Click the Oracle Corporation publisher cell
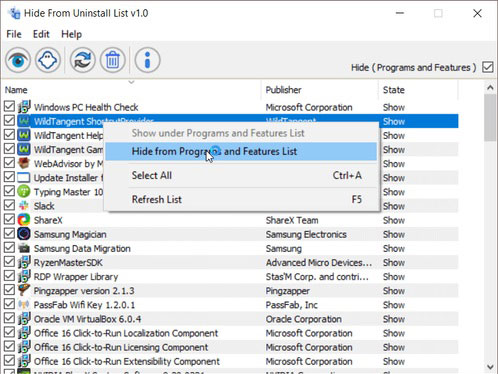Screen dimensions: 498x374 pyautogui.click(x=303, y=319)
